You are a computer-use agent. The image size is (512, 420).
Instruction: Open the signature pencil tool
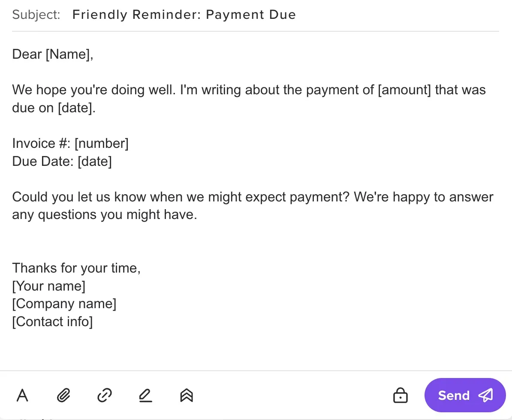[x=145, y=395]
